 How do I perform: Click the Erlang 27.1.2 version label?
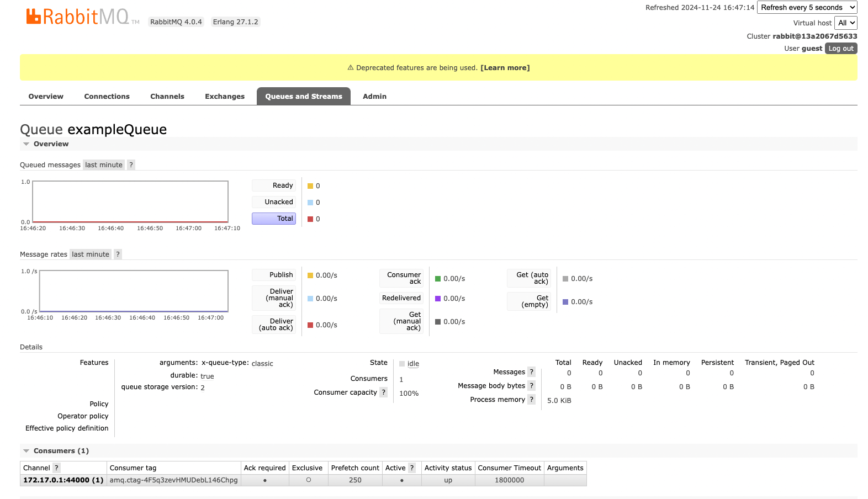(x=236, y=22)
